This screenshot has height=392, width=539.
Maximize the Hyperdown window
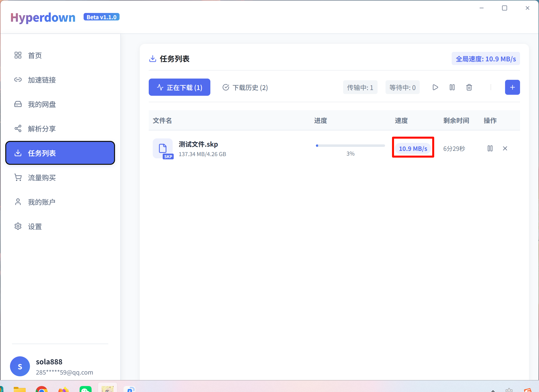505,8
